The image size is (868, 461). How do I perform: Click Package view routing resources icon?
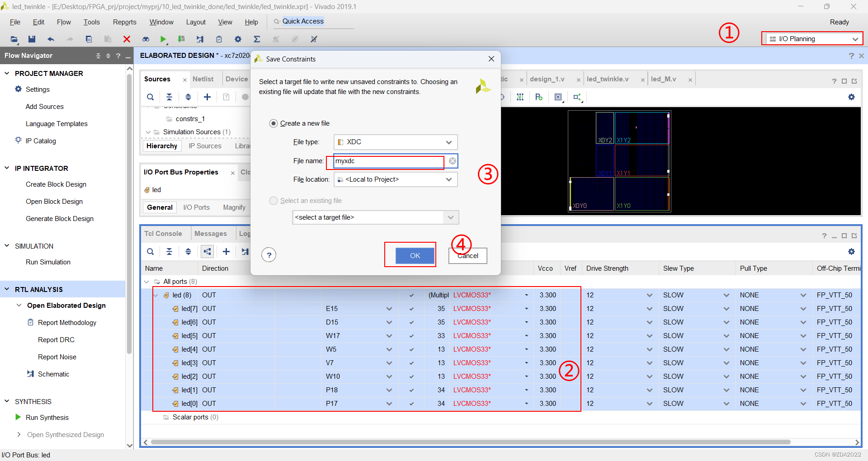coord(520,97)
